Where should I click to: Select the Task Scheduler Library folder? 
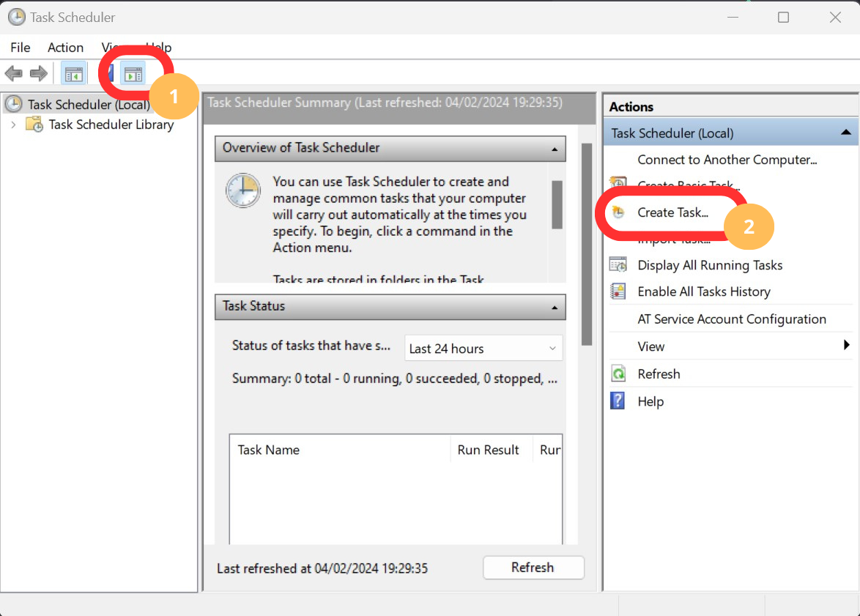click(111, 125)
